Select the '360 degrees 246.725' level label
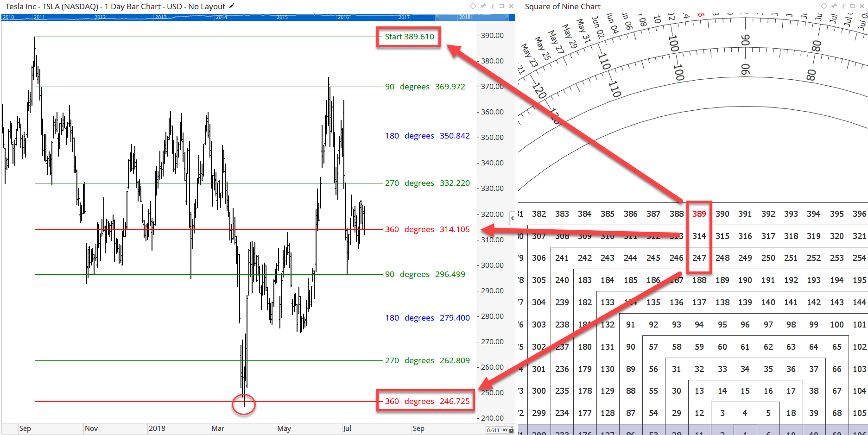This screenshot has width=868, height=435. 427,401
